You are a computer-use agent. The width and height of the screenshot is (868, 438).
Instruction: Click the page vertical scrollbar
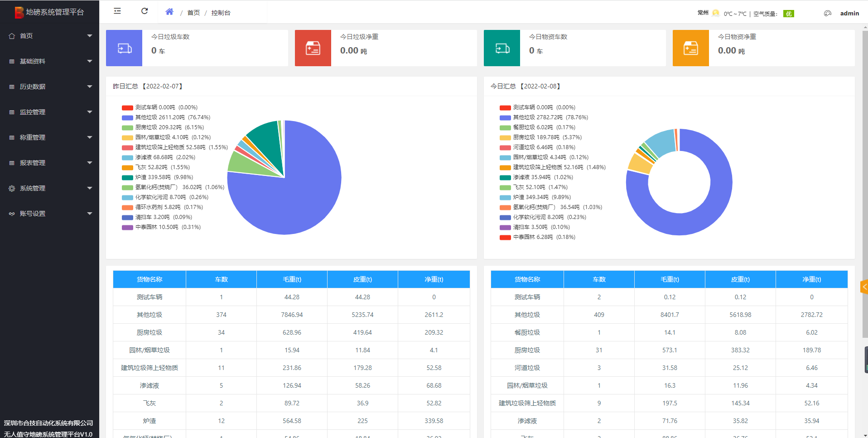pos(865,184)
